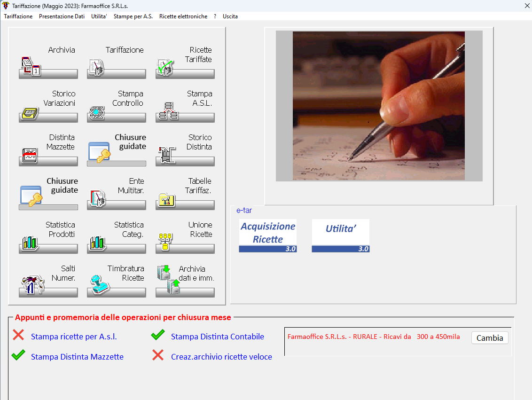Viewport: 532px width, 400px height.
Task: Click the Stampa A.S.L. icon button
Action: pos(185,105)
